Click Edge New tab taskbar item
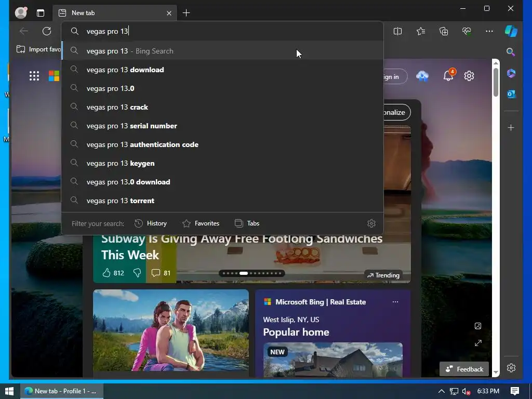This screenshot has height=399, width=532. (62, 391)
